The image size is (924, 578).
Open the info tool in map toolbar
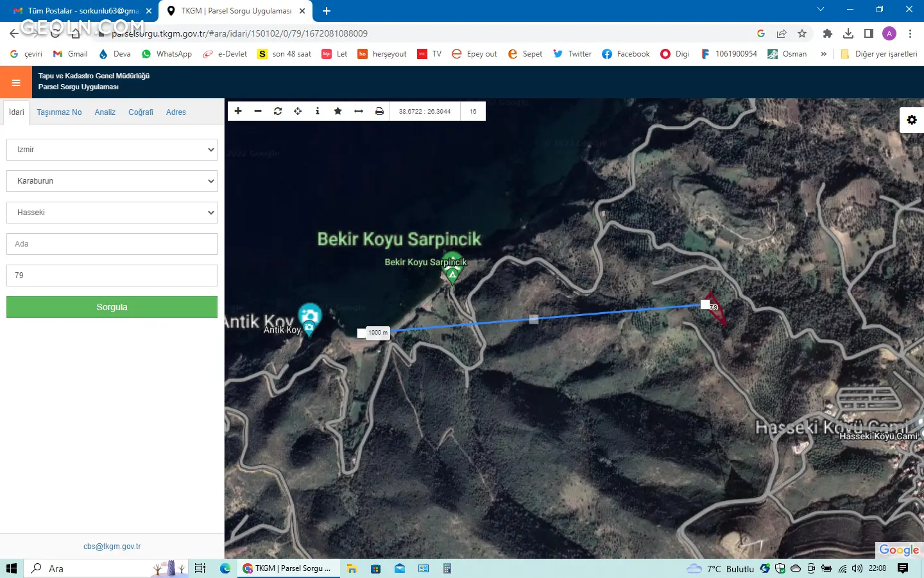coord(318,111)
